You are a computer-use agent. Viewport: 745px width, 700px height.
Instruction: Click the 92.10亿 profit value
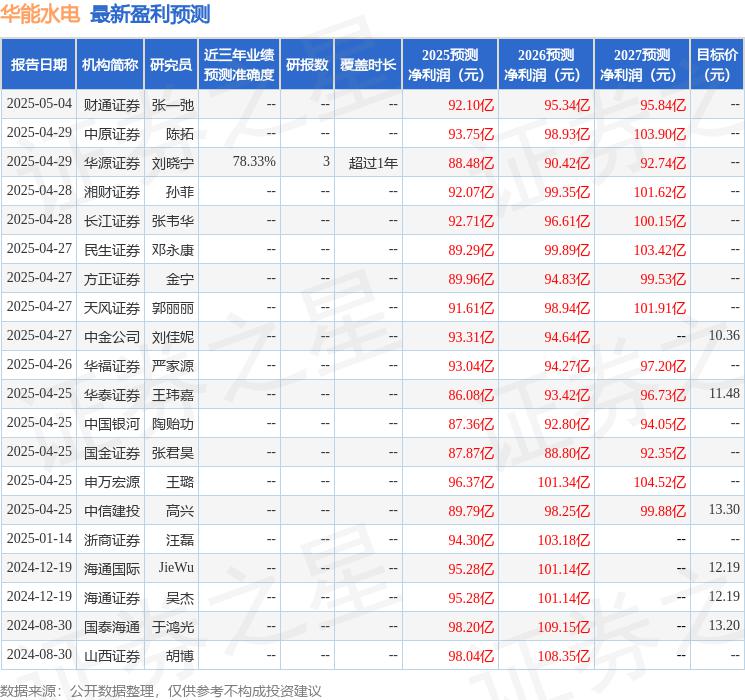[471, 105]
